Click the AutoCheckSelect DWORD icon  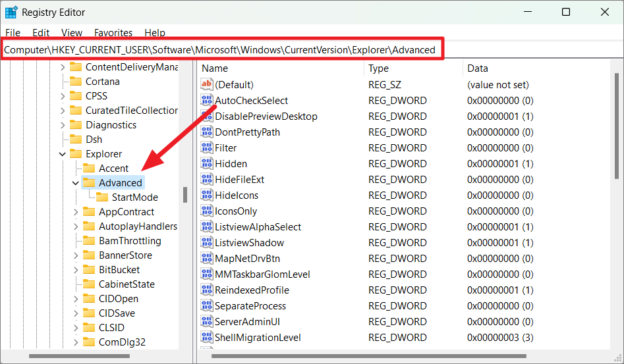click(x=206, y=100)
